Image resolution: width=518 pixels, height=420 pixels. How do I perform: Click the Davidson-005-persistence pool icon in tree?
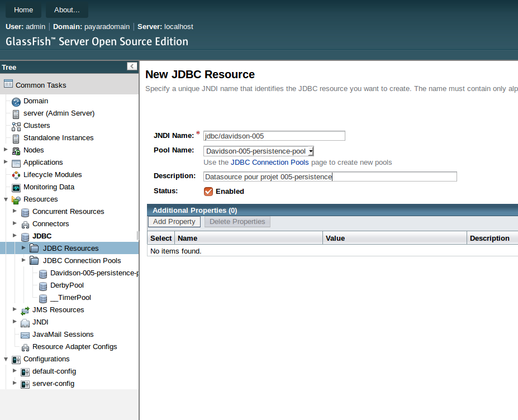[x=43, y=274]
